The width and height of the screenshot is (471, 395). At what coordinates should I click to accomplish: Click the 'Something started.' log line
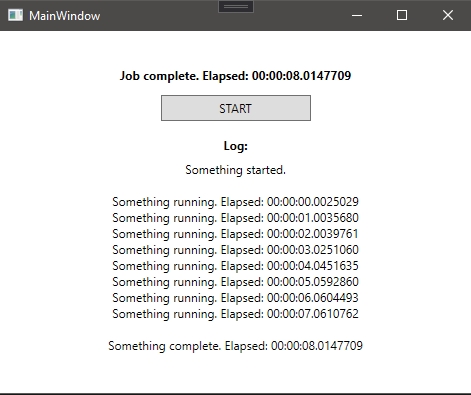click(x=235, y=170)
